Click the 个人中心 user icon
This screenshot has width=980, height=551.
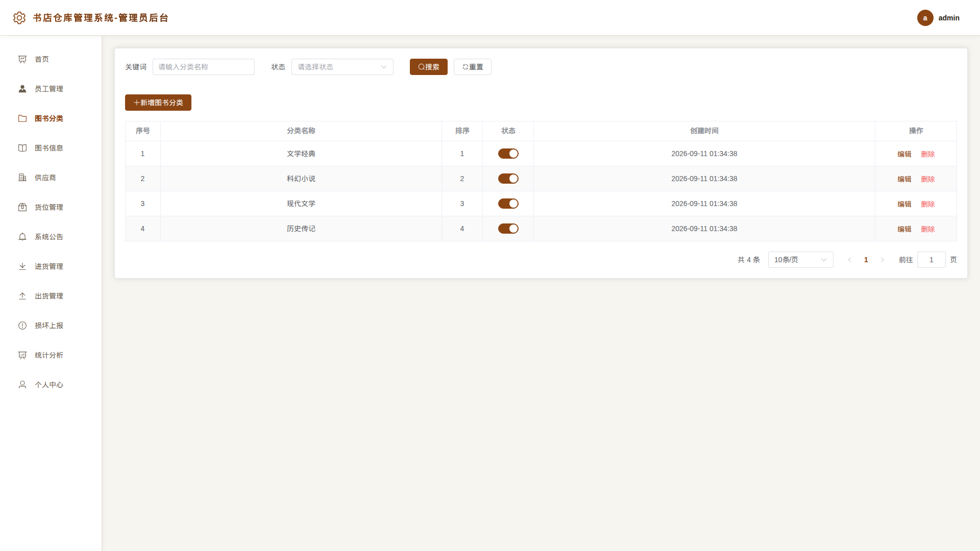(x=22, y=385)
